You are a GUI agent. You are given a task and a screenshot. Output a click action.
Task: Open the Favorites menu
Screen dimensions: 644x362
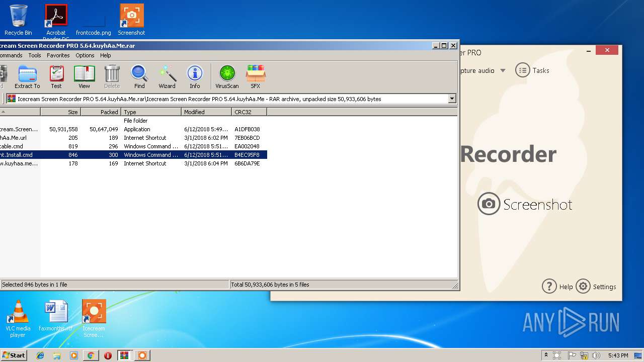click(58, 55)
